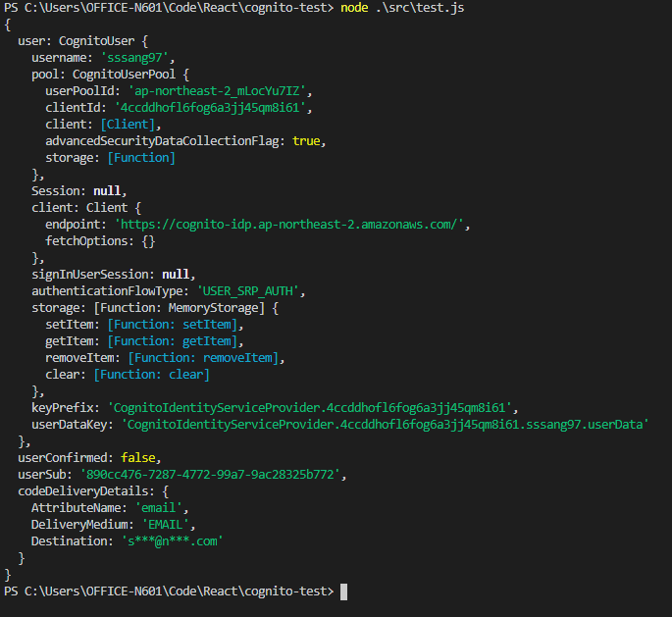Click the cognito-idp endpoint URL
The width and height of the screenshot is (672, 617).
[292, 225]
